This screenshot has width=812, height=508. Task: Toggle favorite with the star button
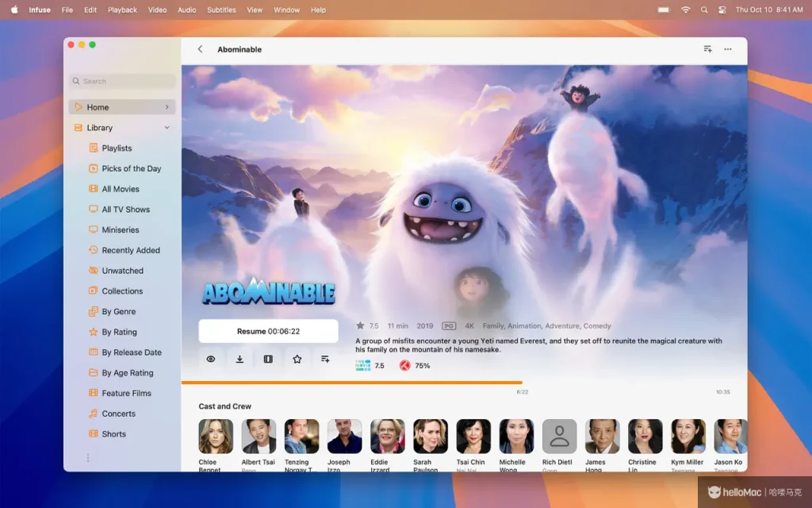click(297, 359)
